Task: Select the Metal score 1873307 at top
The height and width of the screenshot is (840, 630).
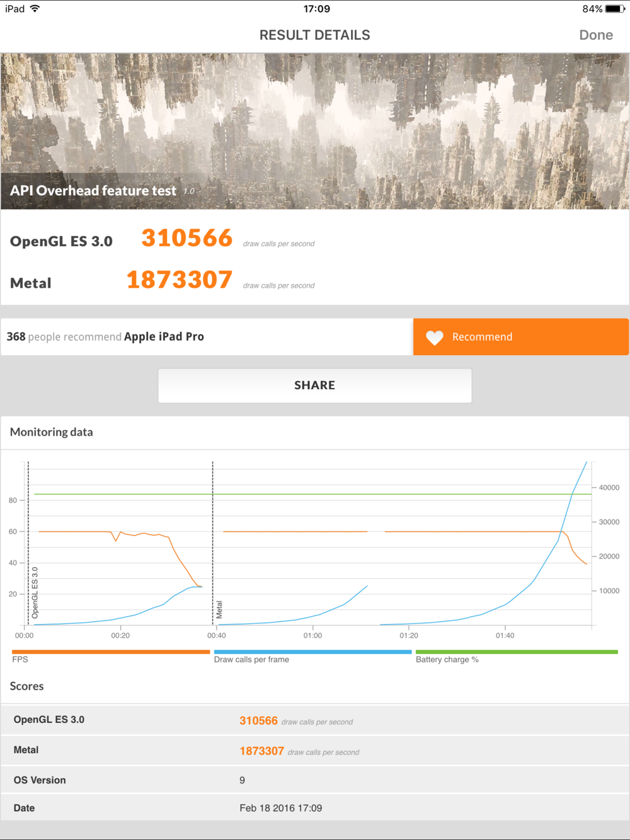Action: pyautogui.click(x=180, y=280)
